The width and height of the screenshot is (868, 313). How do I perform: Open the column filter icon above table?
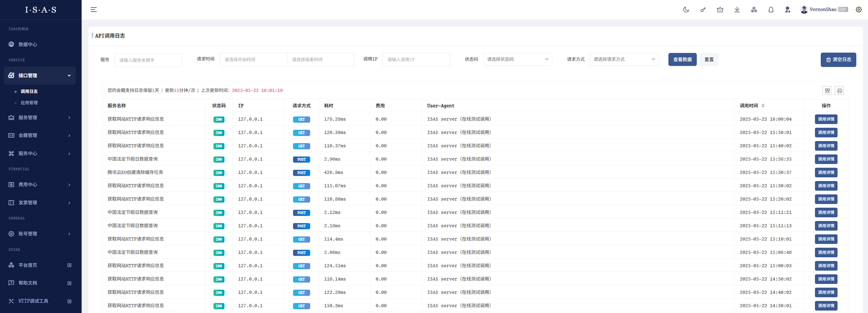(x=827, y=90)
